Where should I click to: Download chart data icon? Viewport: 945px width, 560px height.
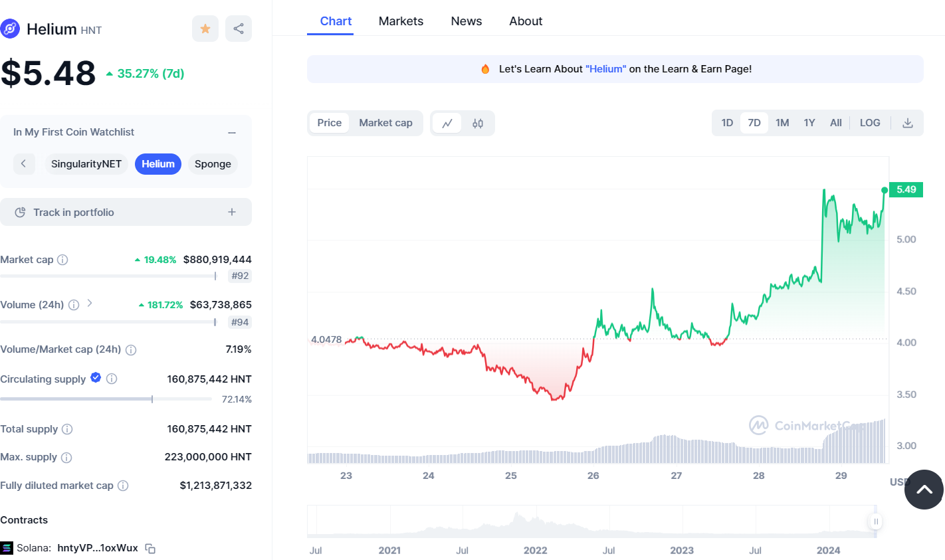[x=908, y=123]
